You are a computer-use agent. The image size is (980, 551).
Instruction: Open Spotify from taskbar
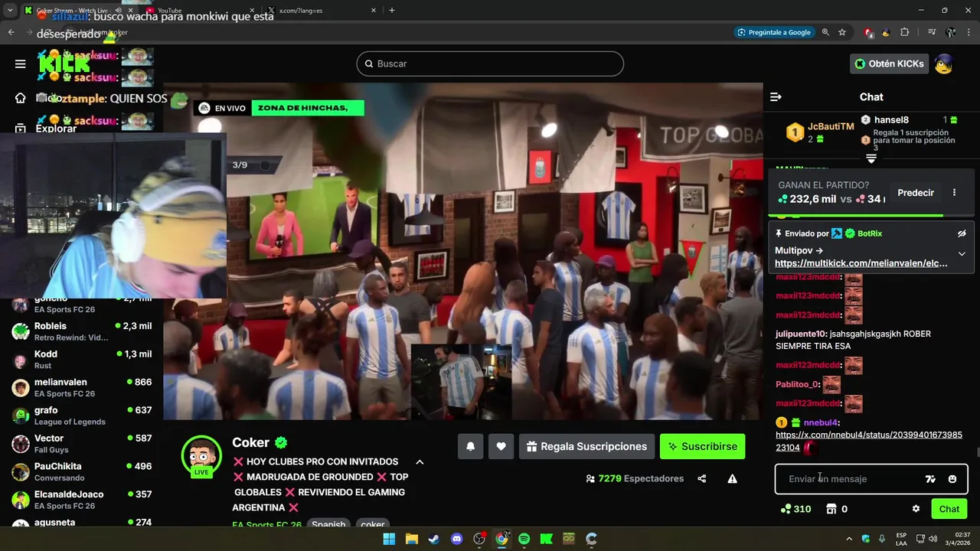(x=524, y=539)
